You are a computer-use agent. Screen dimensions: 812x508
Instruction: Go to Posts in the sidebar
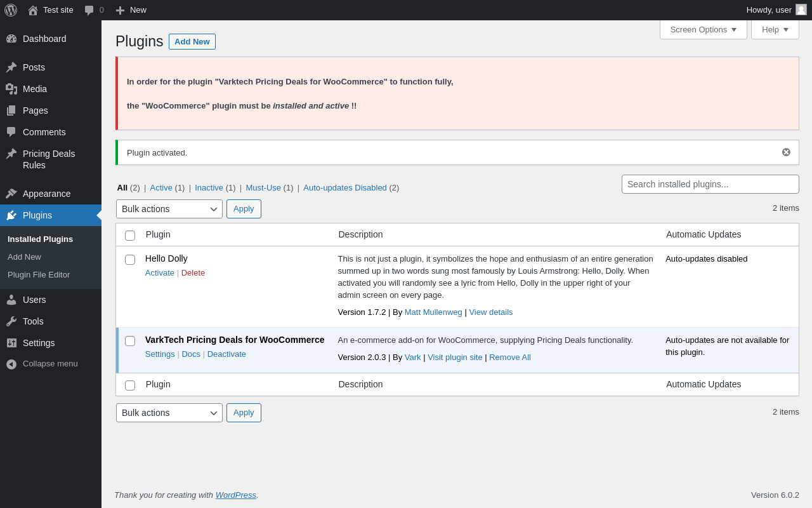pos(51,67)
